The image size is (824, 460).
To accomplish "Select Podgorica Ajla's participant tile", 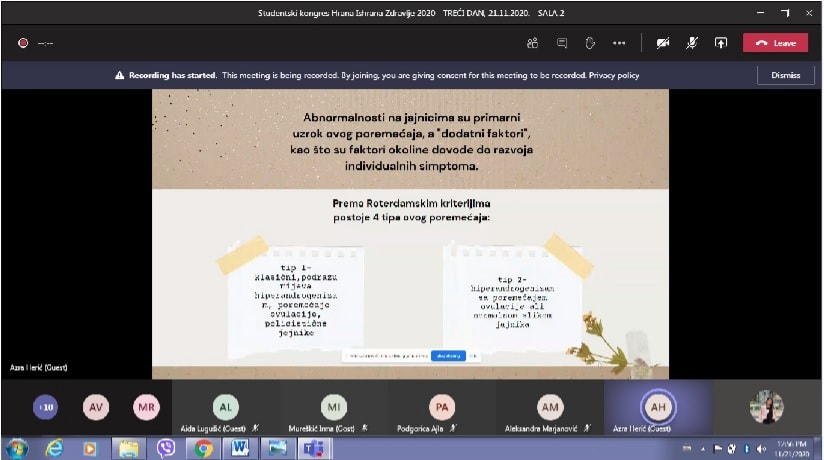I will pos(442,407).
